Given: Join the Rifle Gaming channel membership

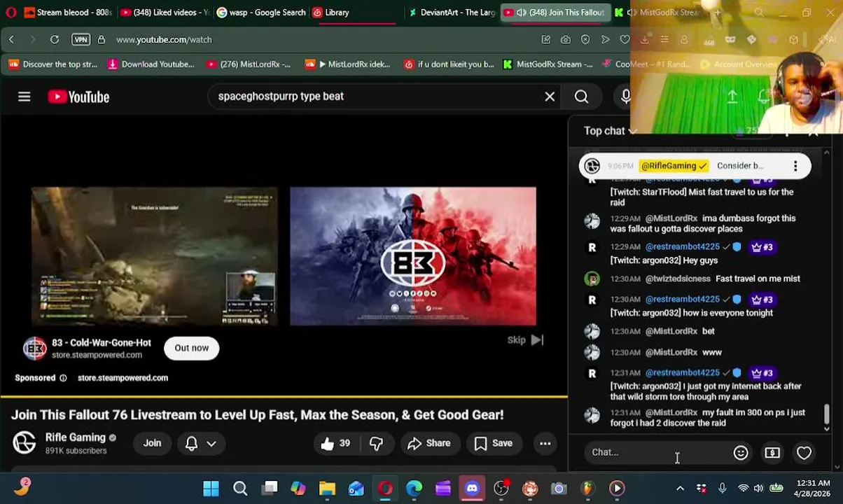Looking at the screenshot, I should 152,443.
